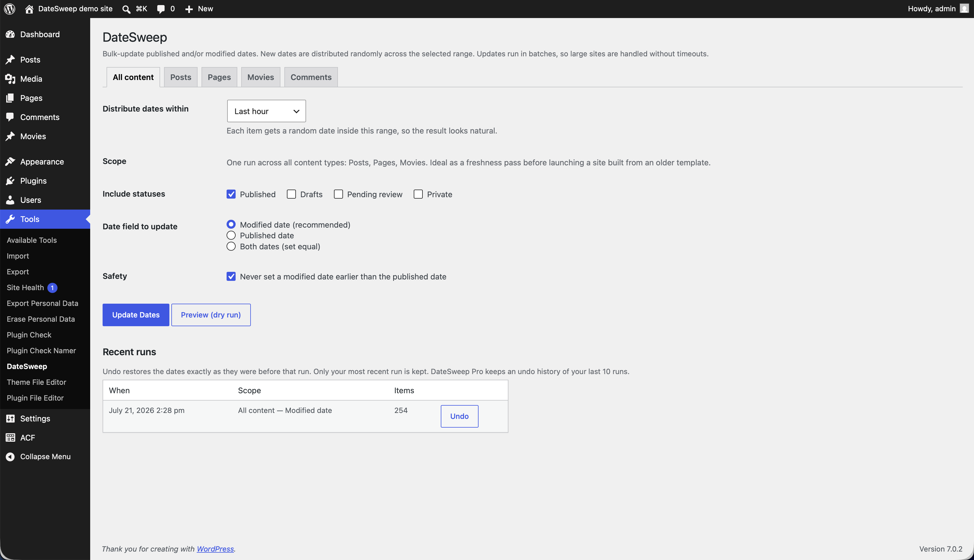This screenshot has width=974, height=560.
Task: Click the Plugins plug icon
Action: [x=10, y=181]
